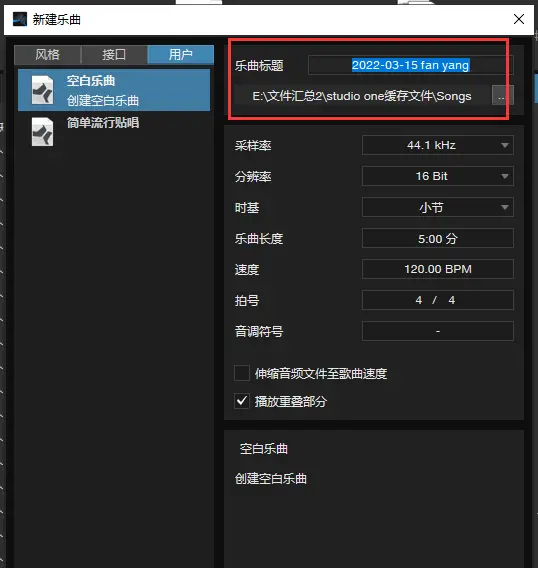Click the 乐曲长度 5:00 分 field
Viewport: 538px width, 568px height.
point(438,238)
